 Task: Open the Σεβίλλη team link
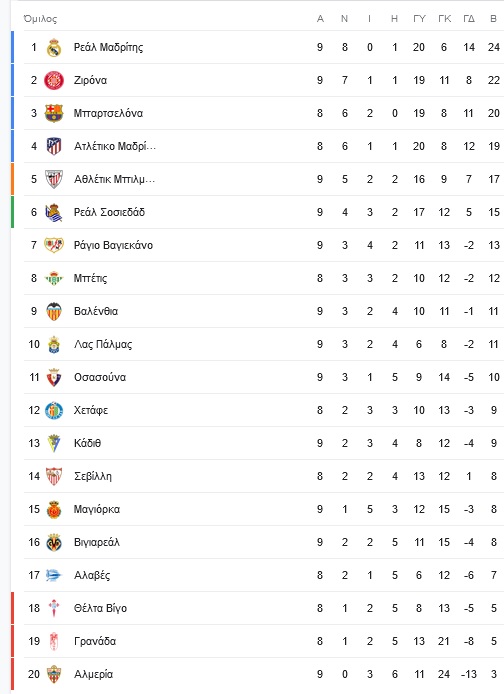pos(92,476)
